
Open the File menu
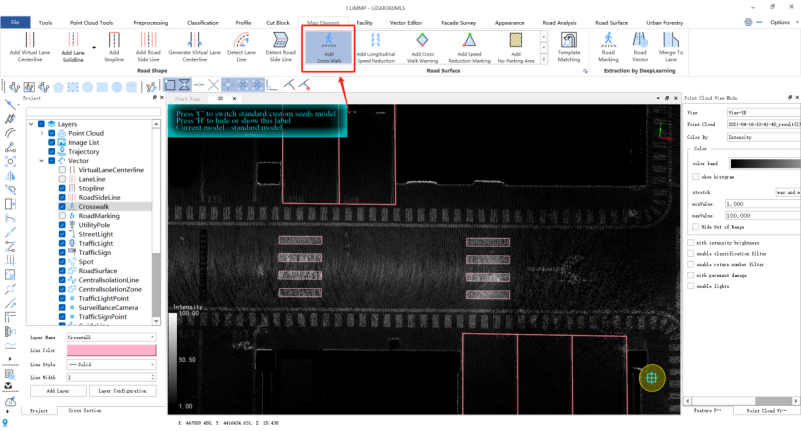click(x=15, y=22)
